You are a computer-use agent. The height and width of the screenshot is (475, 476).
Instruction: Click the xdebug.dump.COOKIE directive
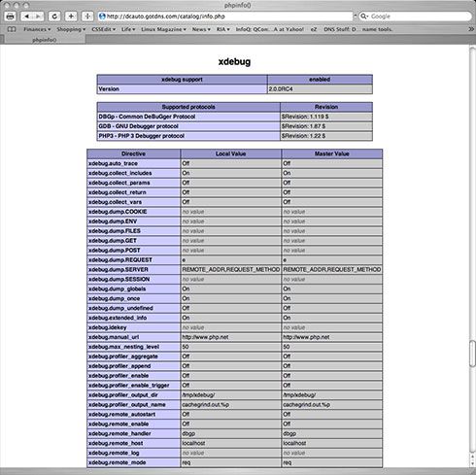click(x=118, y=212)
